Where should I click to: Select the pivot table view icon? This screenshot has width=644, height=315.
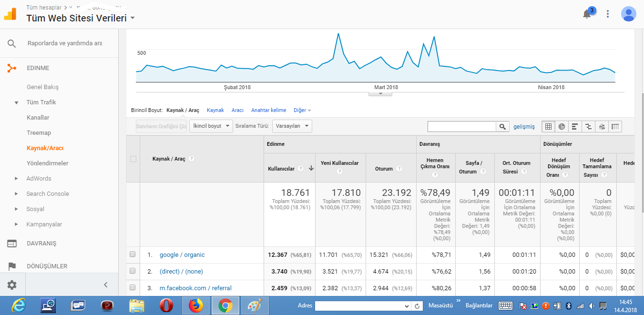(x=615, y=126)
